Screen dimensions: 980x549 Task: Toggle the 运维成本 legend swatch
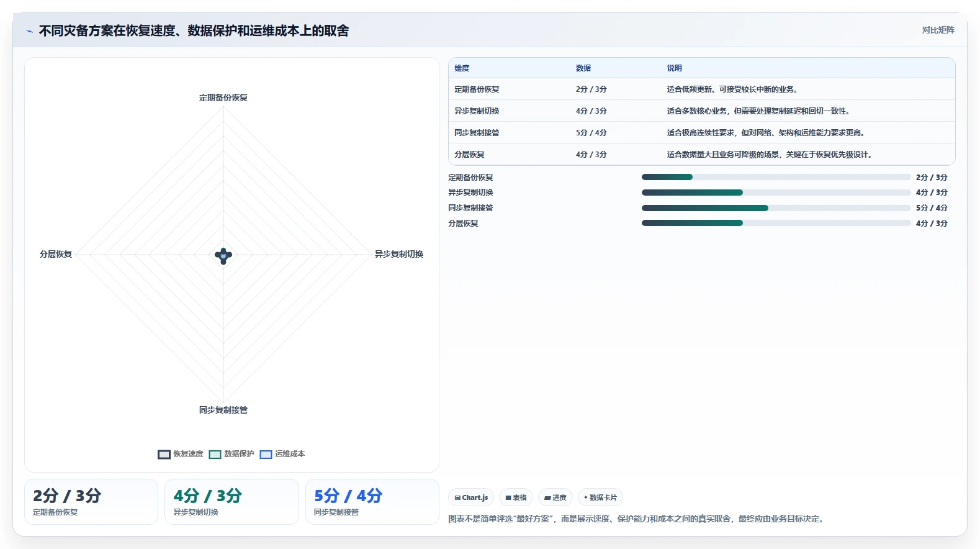266,455
